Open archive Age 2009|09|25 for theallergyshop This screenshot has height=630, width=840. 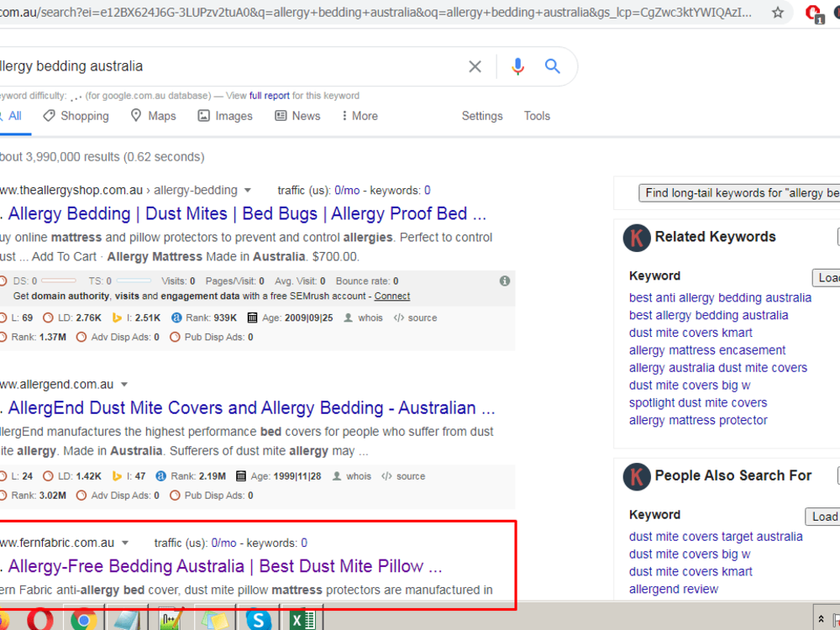[x=290, y=318]
